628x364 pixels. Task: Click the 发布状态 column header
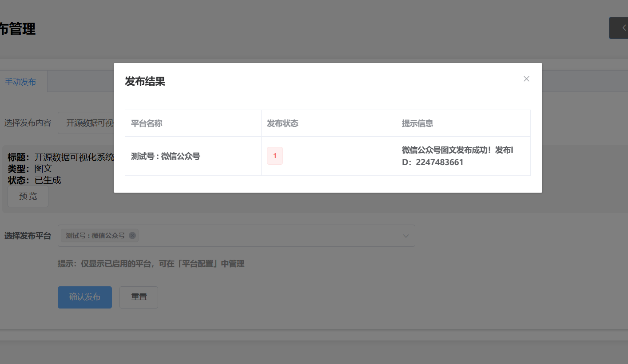tap(282, 123)
